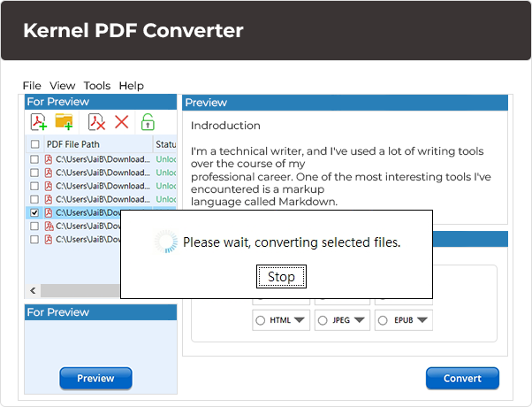Click the red X remove-all icon
The height and width of the screenshot is (407, 532).
click(x=121, y=122)
